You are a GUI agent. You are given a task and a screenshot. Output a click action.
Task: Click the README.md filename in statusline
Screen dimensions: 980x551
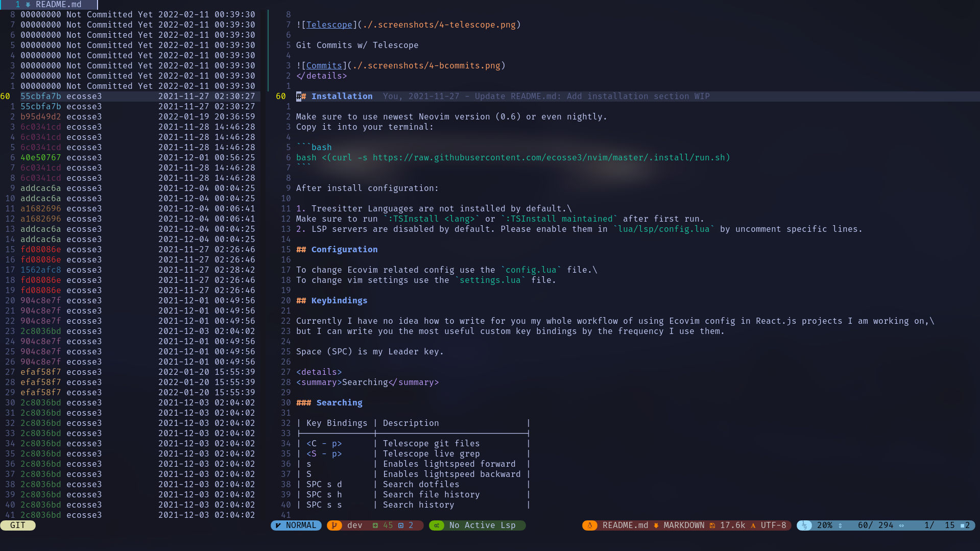click(x=626, y=525)
